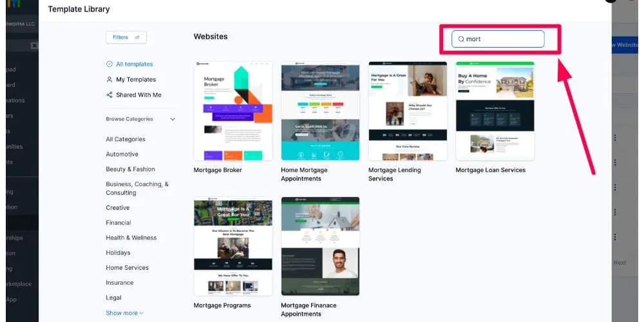Open the Mortgage Lending Services thumbnail

408,111
